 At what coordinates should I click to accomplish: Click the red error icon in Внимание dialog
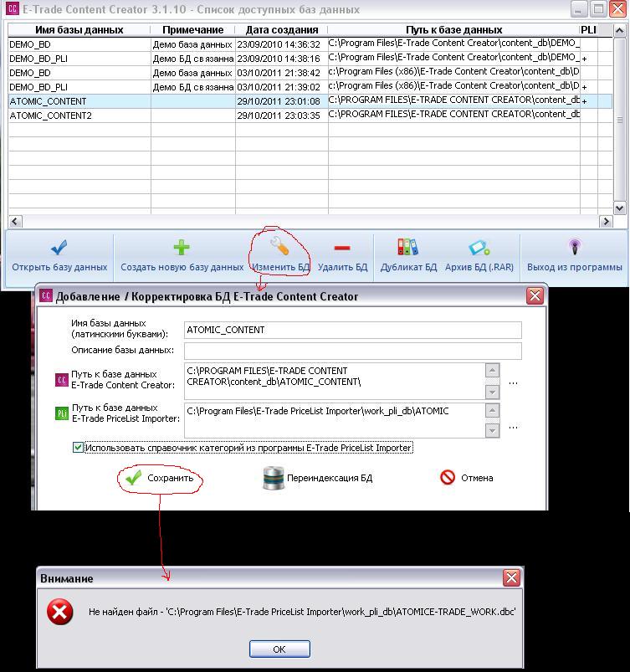coord(59,612)
